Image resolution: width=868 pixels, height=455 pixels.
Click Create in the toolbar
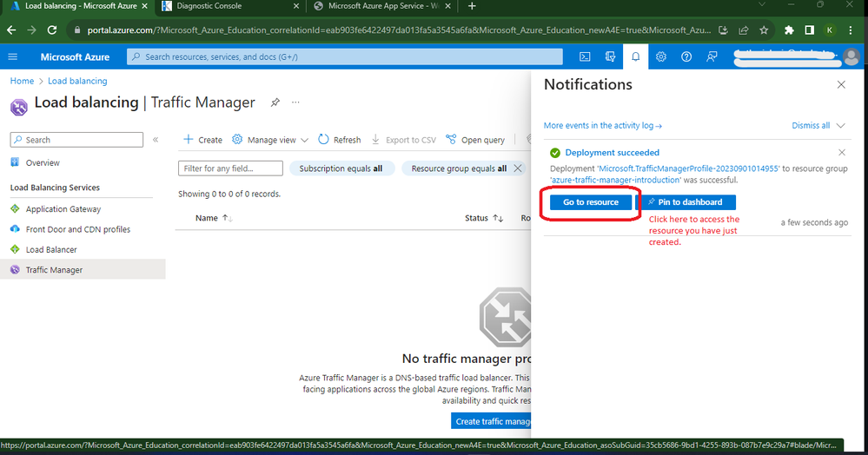click(x=202, y=140)
